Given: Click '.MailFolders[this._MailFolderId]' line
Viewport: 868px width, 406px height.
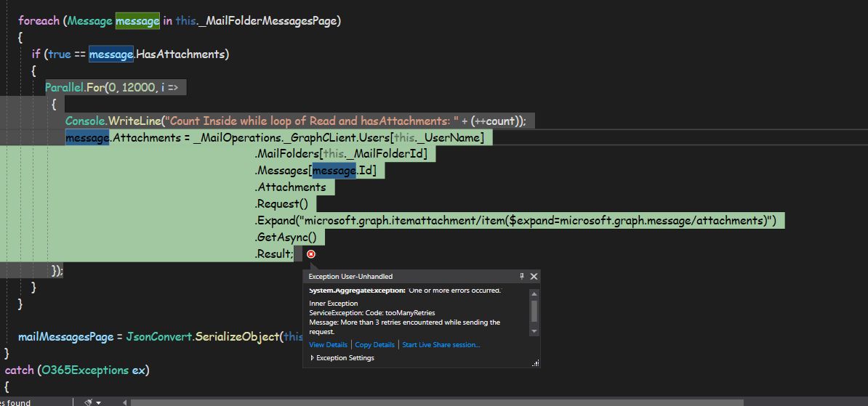Looking at the screenshot, I should coord(341,154).
